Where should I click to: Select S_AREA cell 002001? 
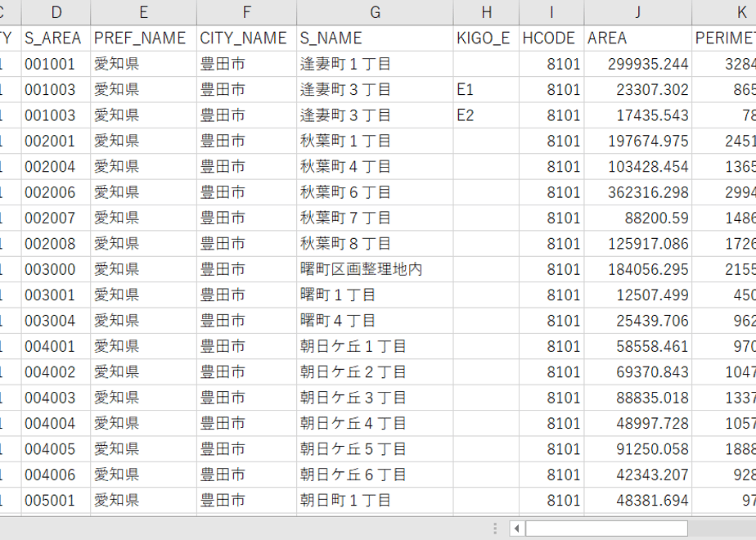click(x=56, y=141)
